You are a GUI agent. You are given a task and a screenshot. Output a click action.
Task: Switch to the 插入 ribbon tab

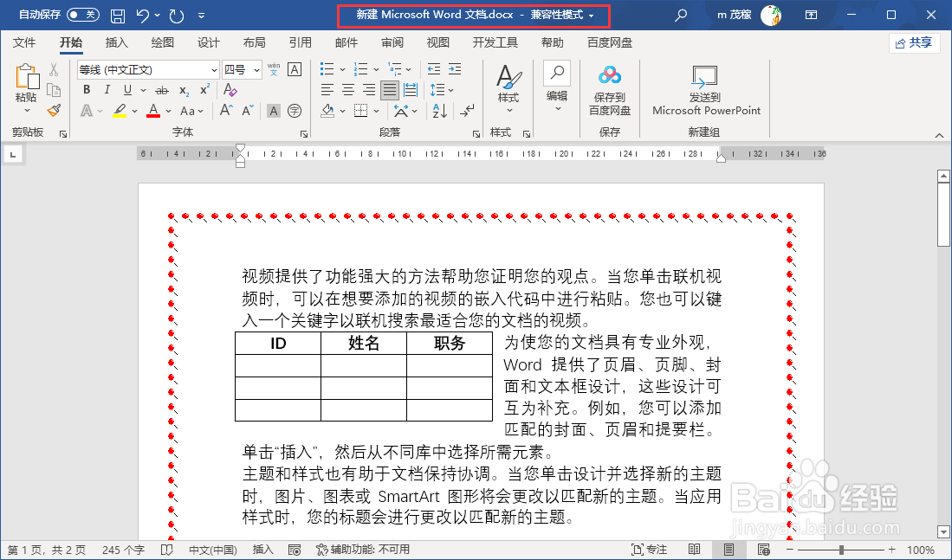coord(117,42)
